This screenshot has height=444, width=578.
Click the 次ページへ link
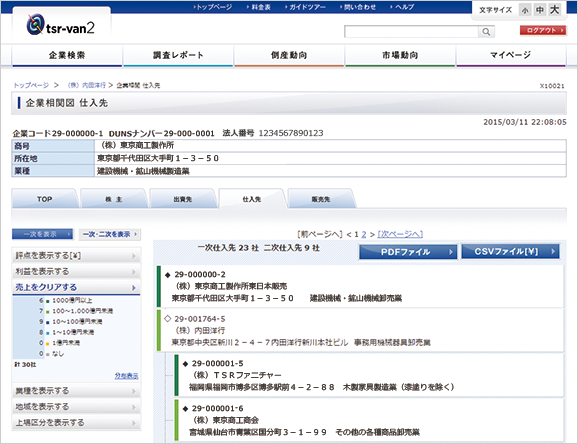coord(400,234)
